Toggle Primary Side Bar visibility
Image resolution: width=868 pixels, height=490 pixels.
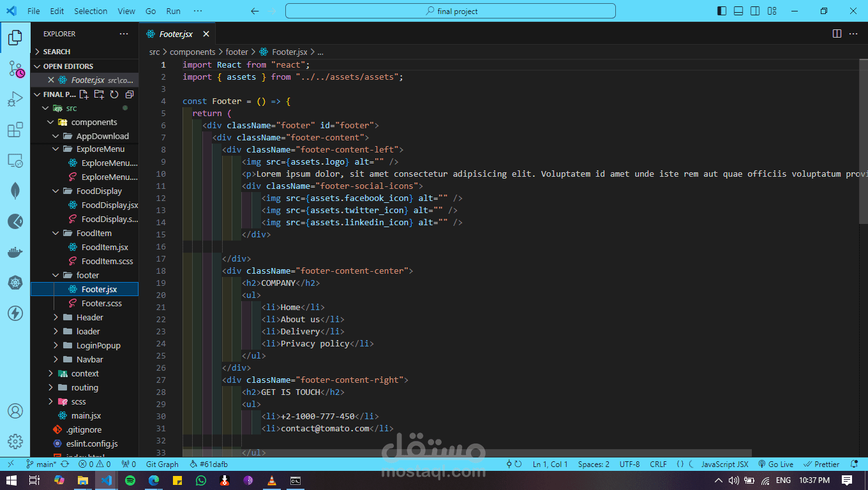(722, 11)
